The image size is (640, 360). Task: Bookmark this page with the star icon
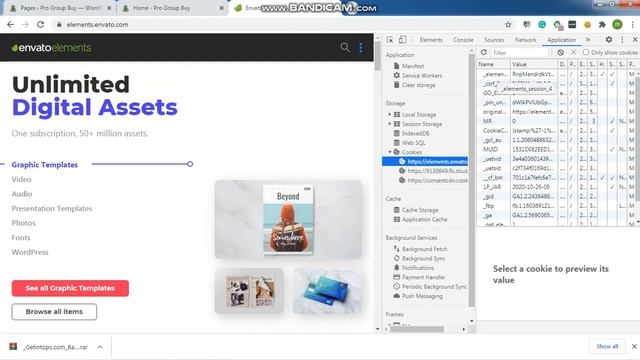pos(508,24)
